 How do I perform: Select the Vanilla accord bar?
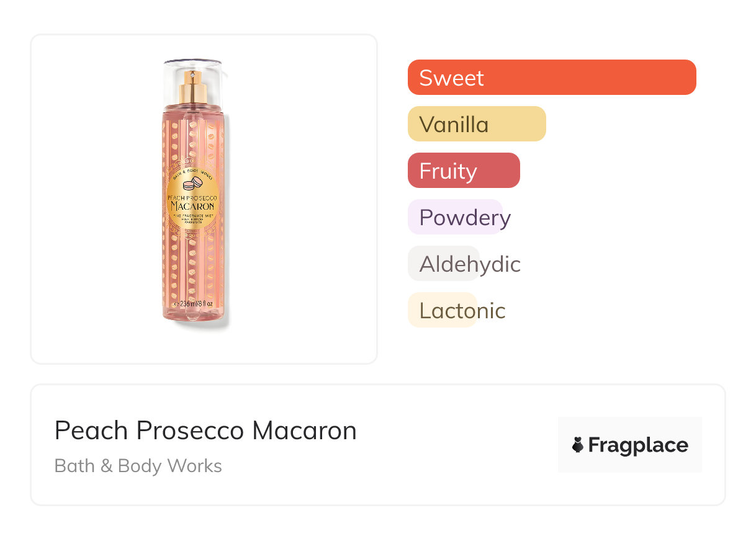[x=476, y=124]
